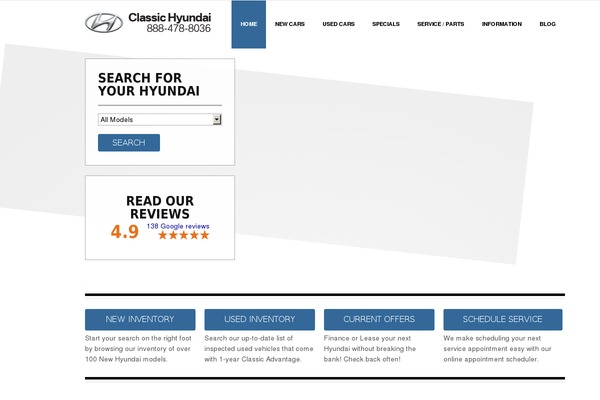Click the text about 100 New Hyundai models
The height and width of the screenshot is (400, 600).
pyautogui.click(x=138, y=349)
